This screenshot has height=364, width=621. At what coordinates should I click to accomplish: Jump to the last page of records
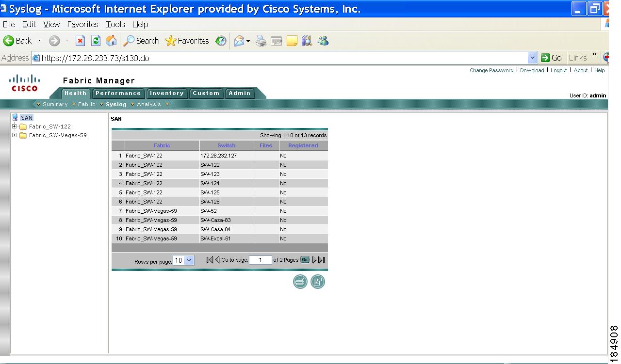click(x=322, y=260)
